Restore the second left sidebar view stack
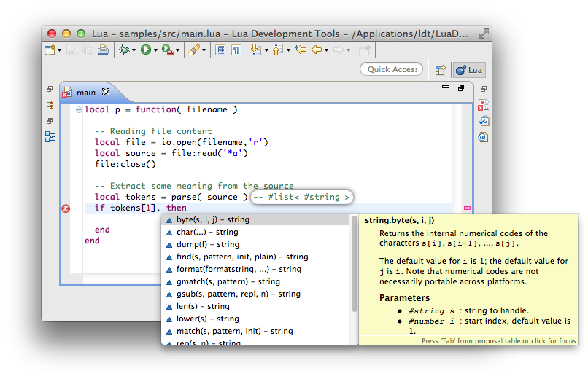The image size is (588, 379). [50, 121]
